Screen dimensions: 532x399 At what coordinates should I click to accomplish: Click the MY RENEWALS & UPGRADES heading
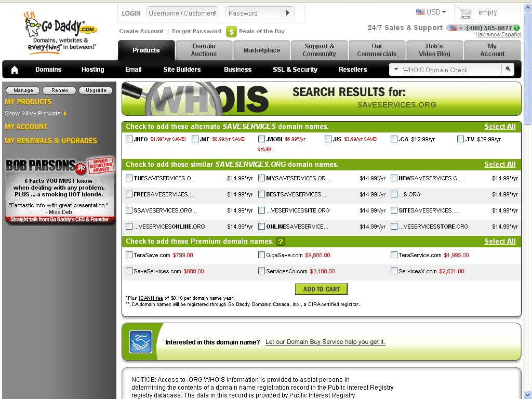click(x=51, y=140)
